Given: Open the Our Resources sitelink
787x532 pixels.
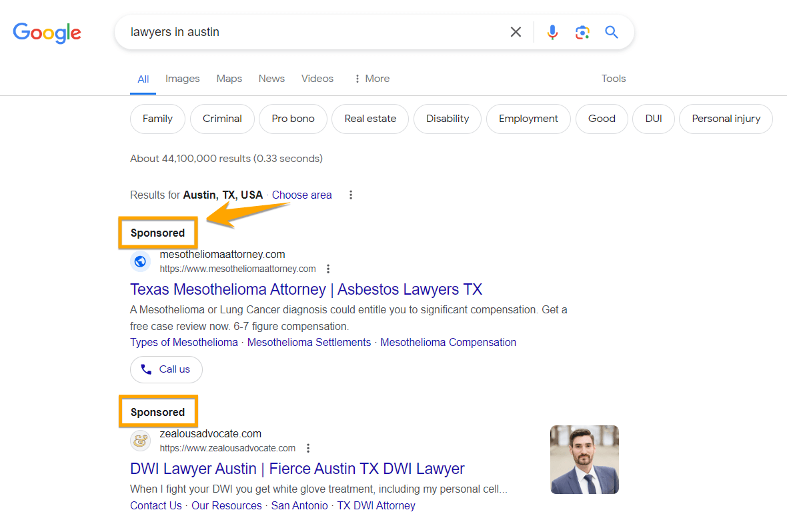Looking at the screenshot, I should (226, 506).
